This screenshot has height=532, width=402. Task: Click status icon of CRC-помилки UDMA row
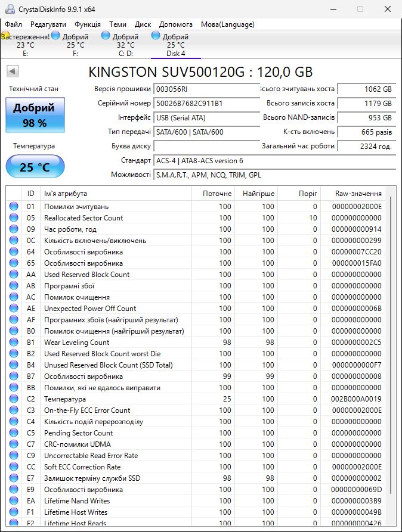14,444
